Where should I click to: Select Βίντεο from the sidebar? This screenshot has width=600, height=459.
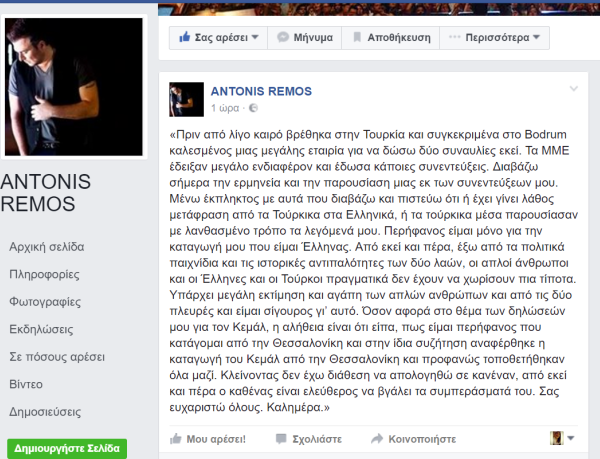pyautogui.click(x=26, y=384)
